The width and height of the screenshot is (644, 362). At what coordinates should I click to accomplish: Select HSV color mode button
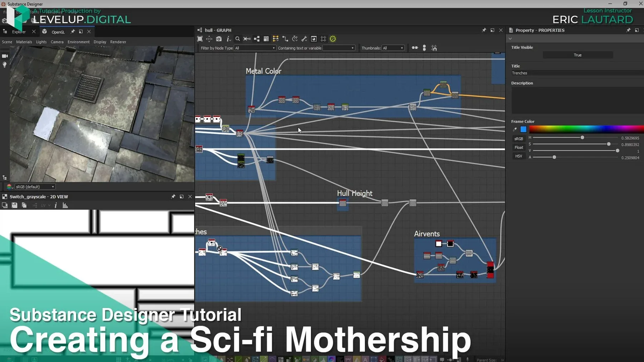519,156
